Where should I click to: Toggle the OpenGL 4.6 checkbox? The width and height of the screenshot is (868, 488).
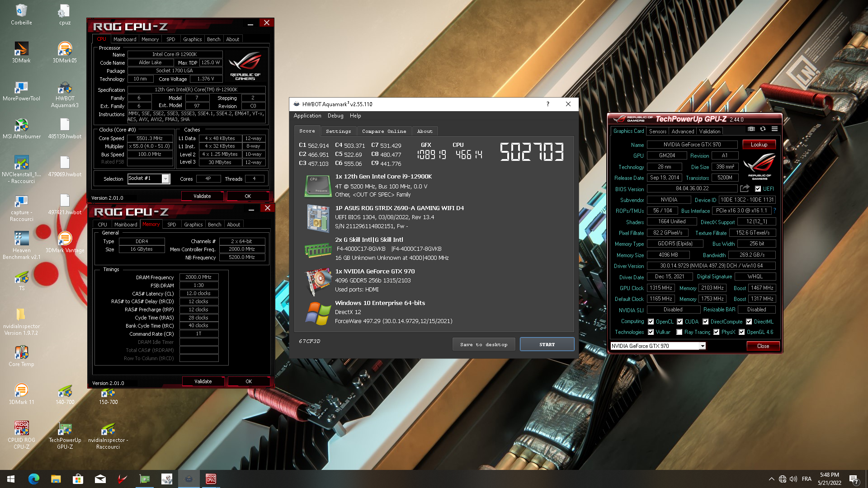741,332
